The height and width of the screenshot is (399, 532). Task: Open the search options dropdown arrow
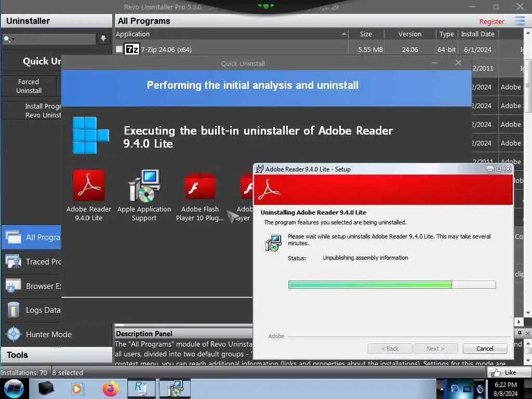pyautogui.click(x=13, y=39)
